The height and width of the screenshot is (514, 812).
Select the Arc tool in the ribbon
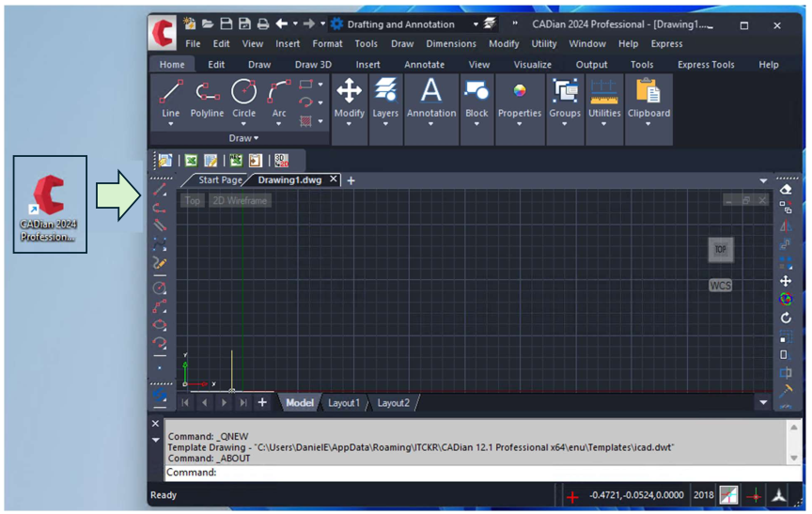click(x=279, y=98)
